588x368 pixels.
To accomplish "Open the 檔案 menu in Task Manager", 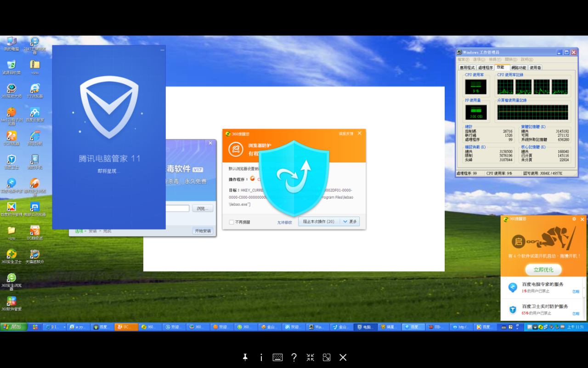I will (463, 59).
